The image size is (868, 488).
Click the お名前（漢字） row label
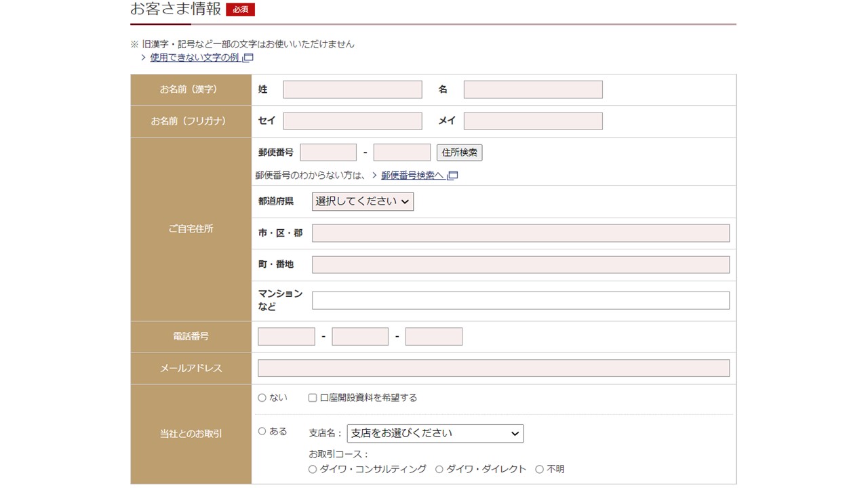(x=191, y=89)
